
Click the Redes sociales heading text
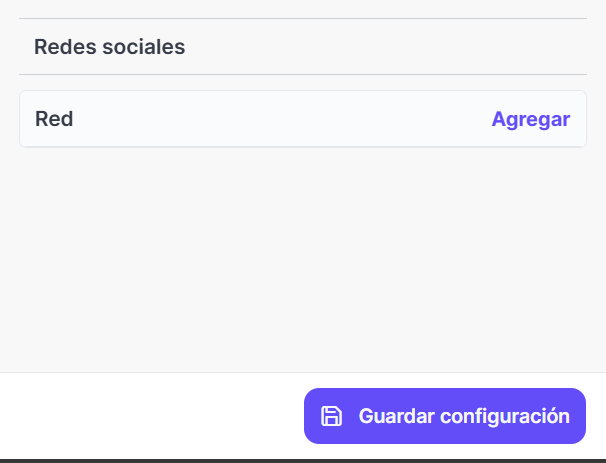tap(109, 46)
